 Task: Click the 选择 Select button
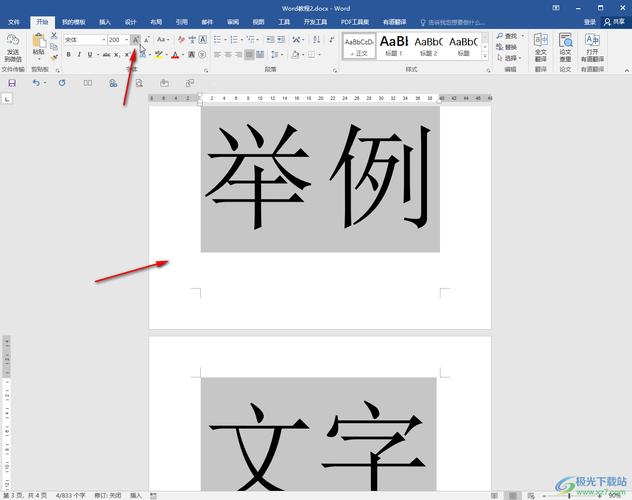pyautogui.click(x=509, y=58)
